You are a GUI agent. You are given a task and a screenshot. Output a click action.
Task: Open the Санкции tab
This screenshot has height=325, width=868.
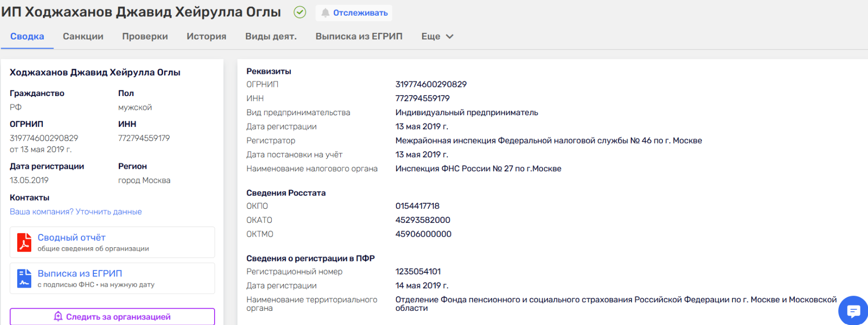[83, 36]
